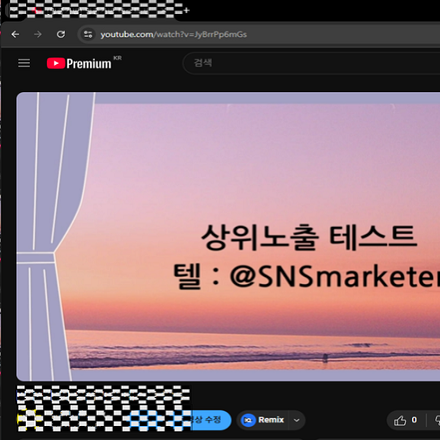Like the video with the thumbs-up button
Image resolution: width=440 pixels, height=440 pixels.
(406, 420)
